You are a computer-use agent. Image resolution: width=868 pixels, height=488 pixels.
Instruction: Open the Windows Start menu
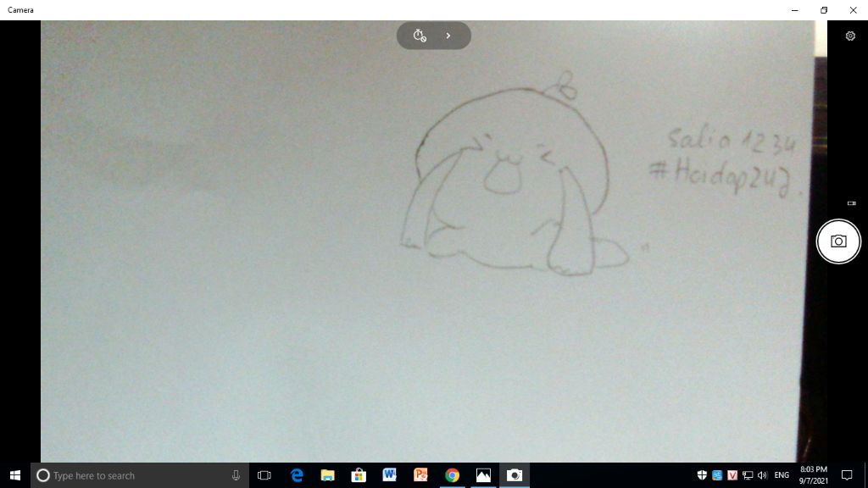[x=15, y=475]
